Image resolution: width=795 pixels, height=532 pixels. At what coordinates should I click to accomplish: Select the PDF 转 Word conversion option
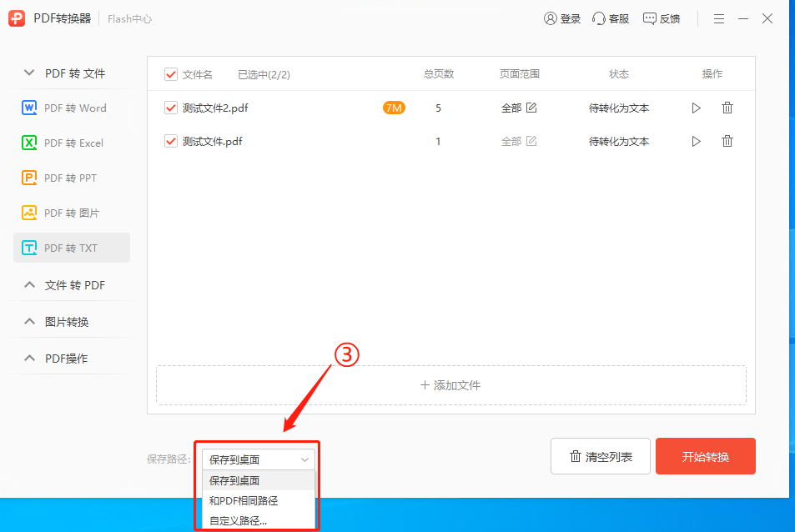click(72, 108)
